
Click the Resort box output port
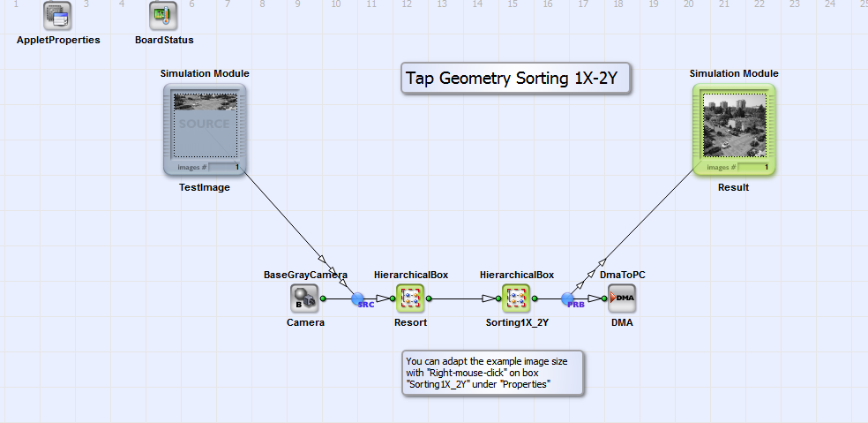click(x=429, y=298)
